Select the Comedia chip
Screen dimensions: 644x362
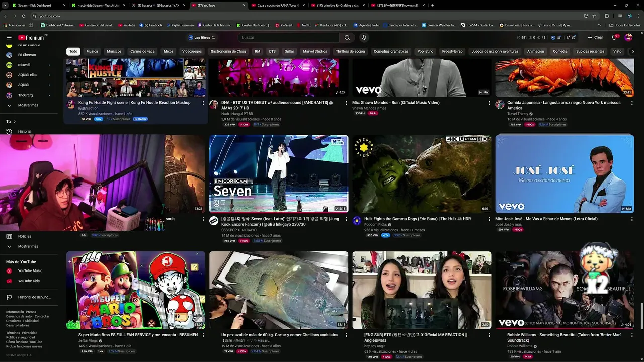[560, 51]
